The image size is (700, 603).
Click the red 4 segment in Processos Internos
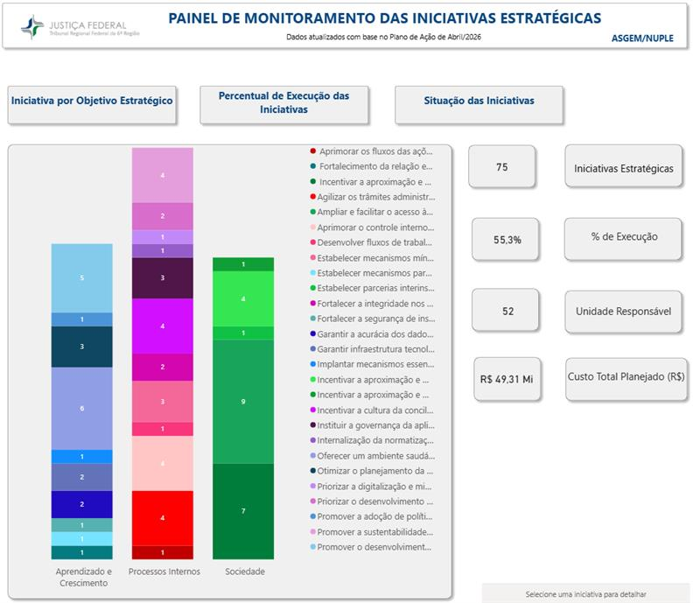click(x=163, y=518)
